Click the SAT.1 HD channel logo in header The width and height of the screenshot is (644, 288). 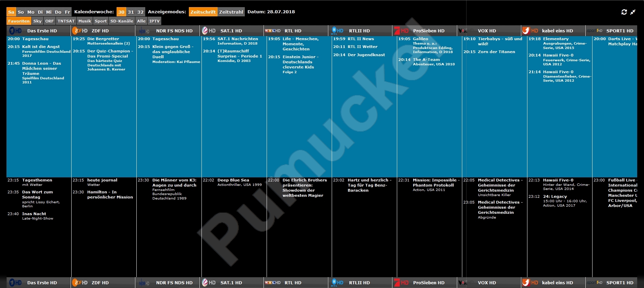click(209, 31)
